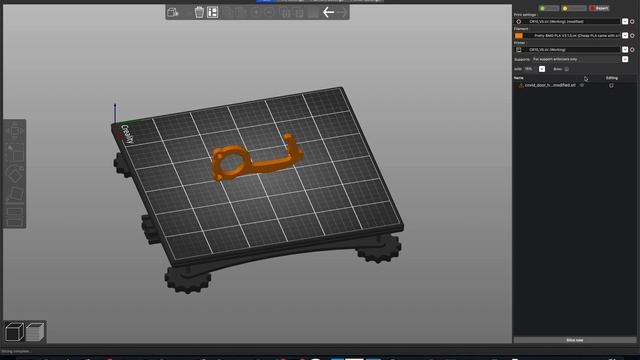The image size is (640, 360).
Task: Select the Simple mode button
Action: pyautogui.click(x=549, y=8)
